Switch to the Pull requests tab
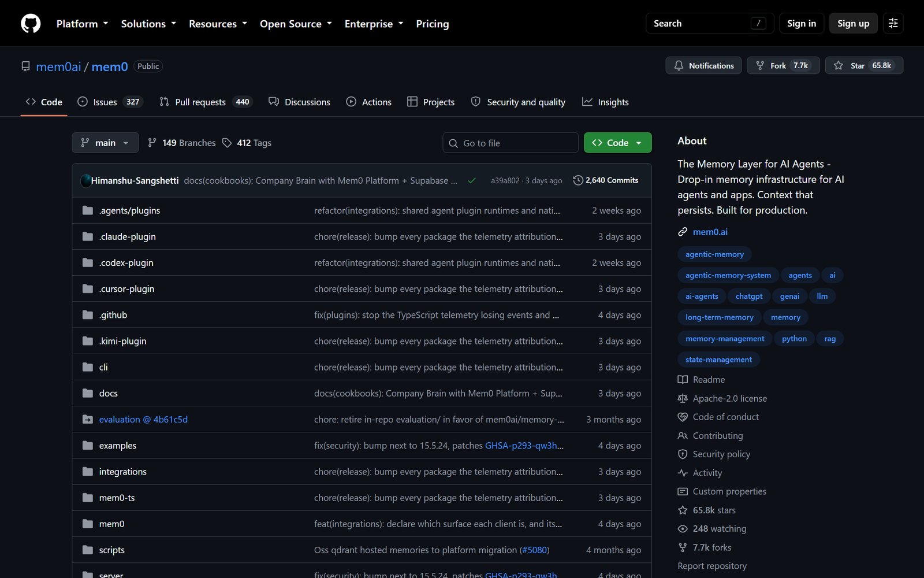Viewport: 924px width, 578px height. pos(206,102)
